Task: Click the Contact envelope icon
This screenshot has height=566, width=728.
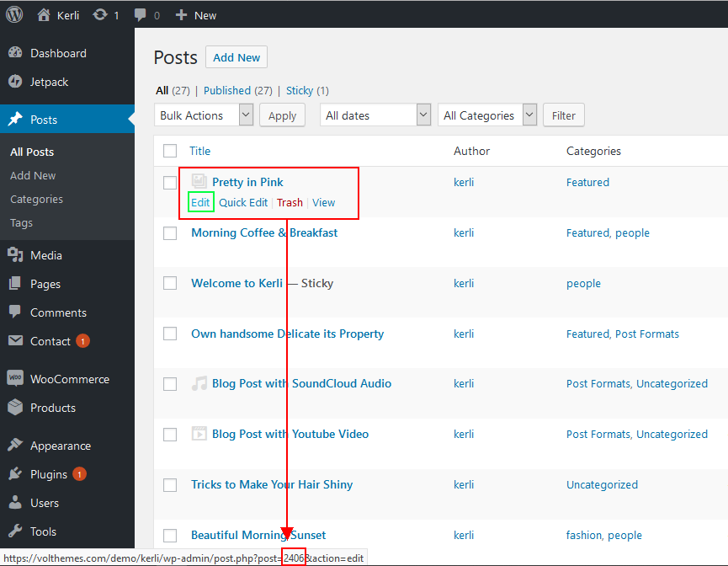Action: [15, 340]
